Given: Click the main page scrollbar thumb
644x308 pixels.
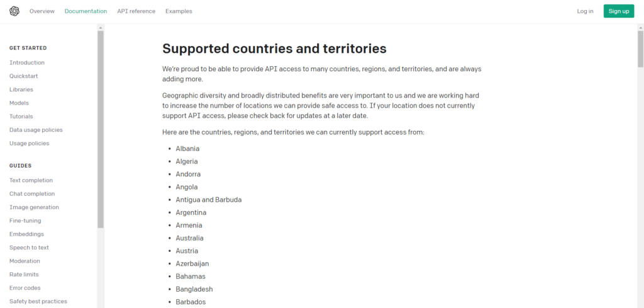Looking at the screenshot, I should click(x=640, y=48).
